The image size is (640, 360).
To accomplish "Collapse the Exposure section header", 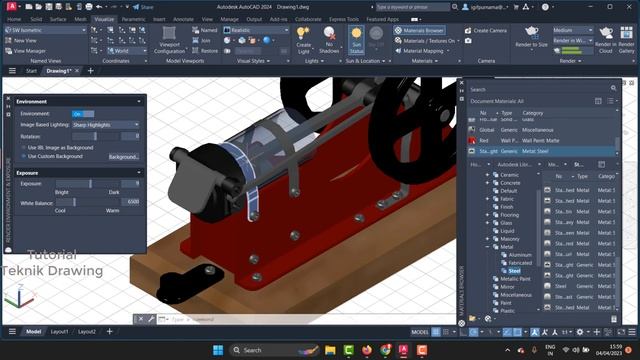I will coord(79,173).
